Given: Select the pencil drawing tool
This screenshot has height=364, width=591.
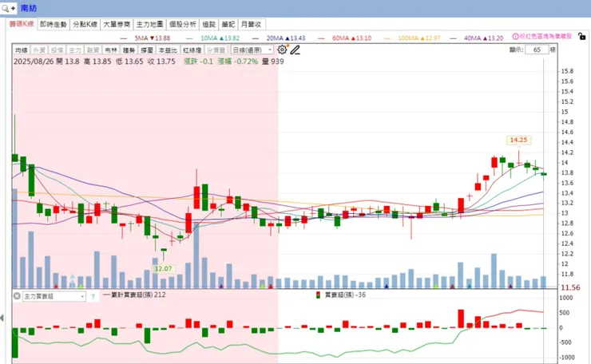Looking at the screenshot, I should (295, 49).
